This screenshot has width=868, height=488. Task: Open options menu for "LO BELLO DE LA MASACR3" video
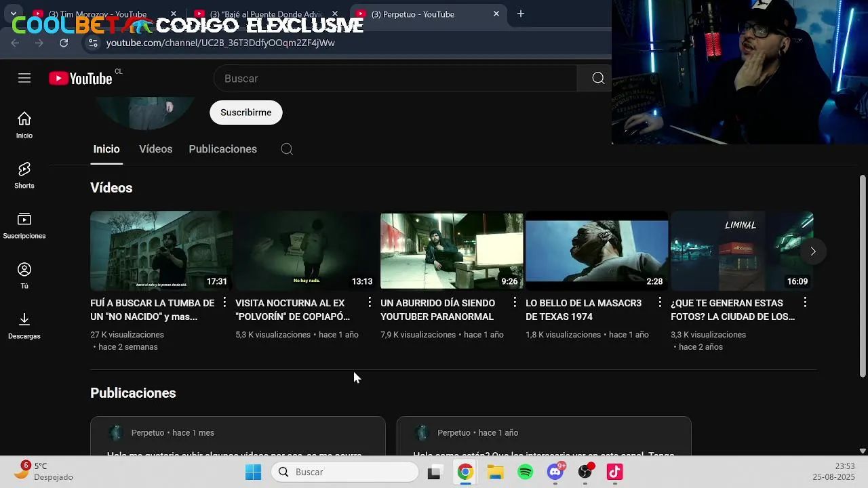(660, 302)
